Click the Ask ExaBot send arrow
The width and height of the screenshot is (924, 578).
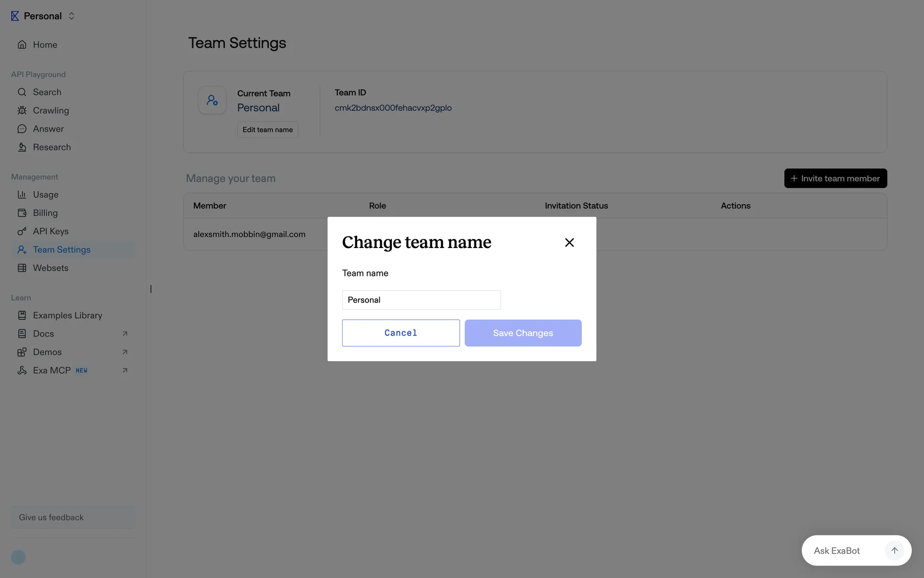[894, 551]
